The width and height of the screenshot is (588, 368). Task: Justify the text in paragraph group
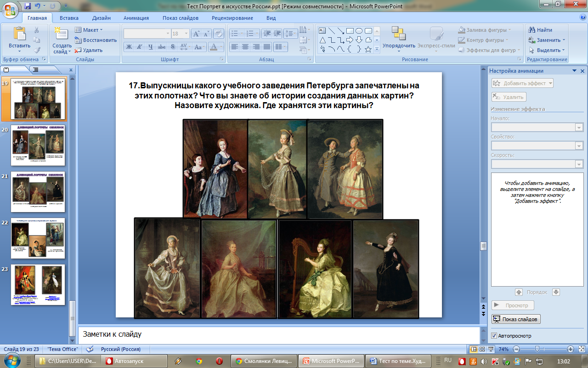pyautogui.click(x=266, y=47)
